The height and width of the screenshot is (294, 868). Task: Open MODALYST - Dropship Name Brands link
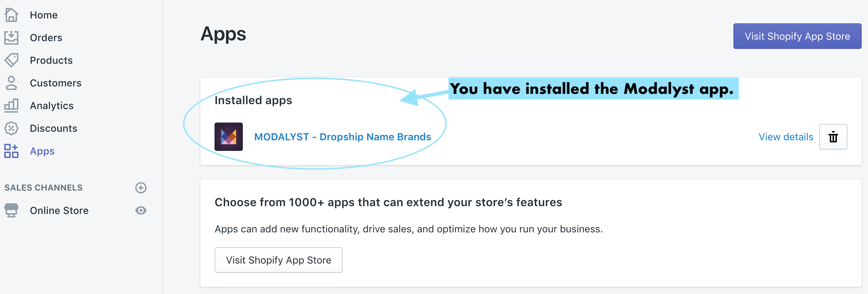coord(343,137)
